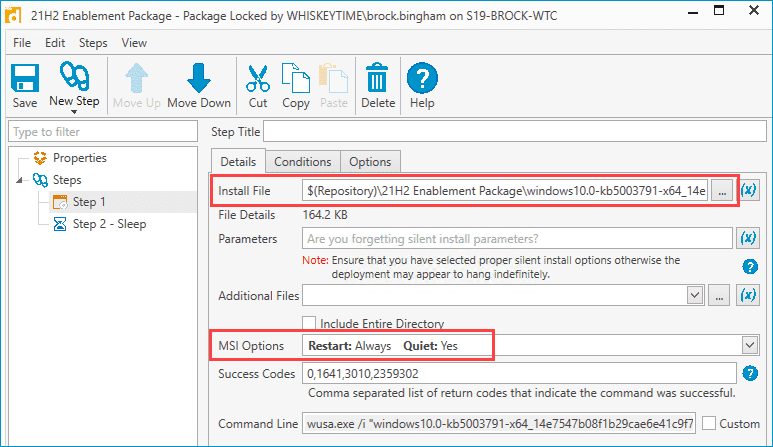
Task: Click the Parameters input field
Action: click(x=517, y=239)
